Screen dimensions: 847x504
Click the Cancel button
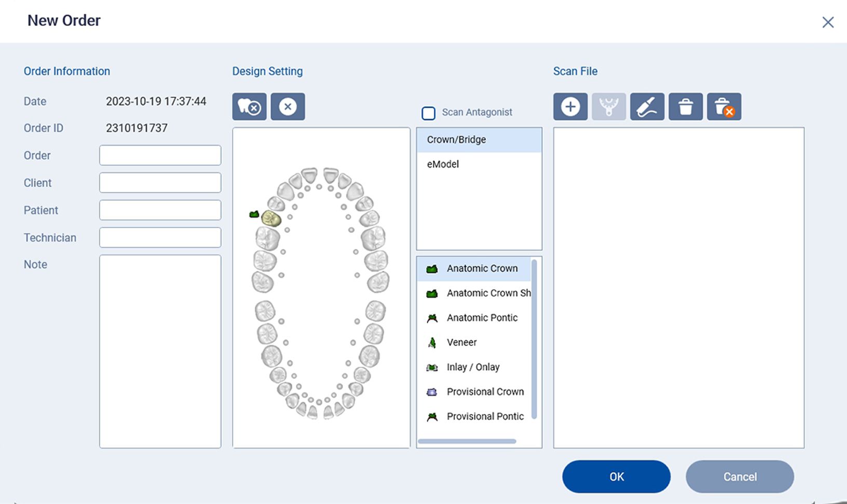pyautogui.click(x=740, y=476)
